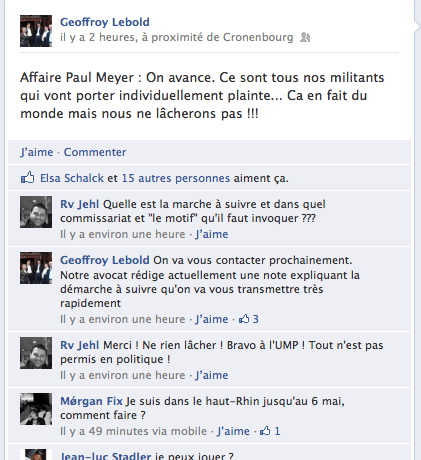
Task: Open Elsa Schalck's profile link
Action: pyautogui.click(x=72, y=178)
